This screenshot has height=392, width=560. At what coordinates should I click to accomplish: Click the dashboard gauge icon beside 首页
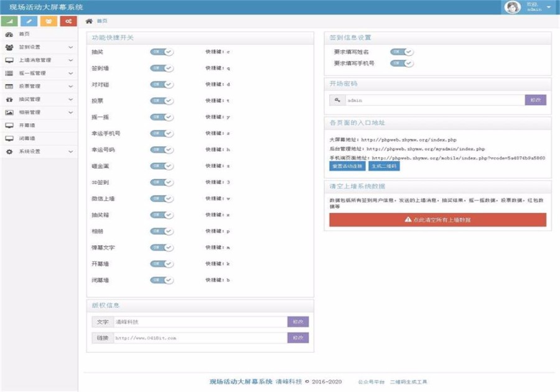(x=11, y=34)
